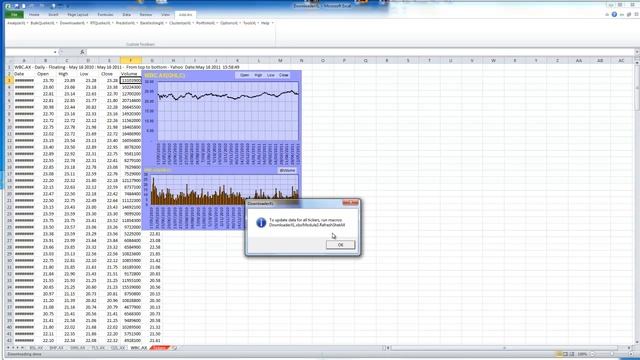Image resolution: width=640 pixels, height=360 pixels.
Task: Open the File tab
Action: click(x=14, y=15)
